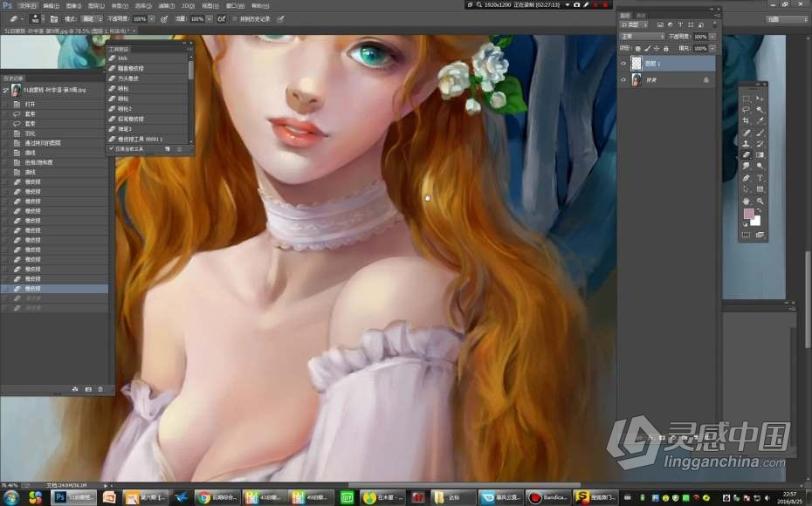This screenshot has width=812, height=506.
Task: Select the 色相/饱和度 history state
Action: 54,162
